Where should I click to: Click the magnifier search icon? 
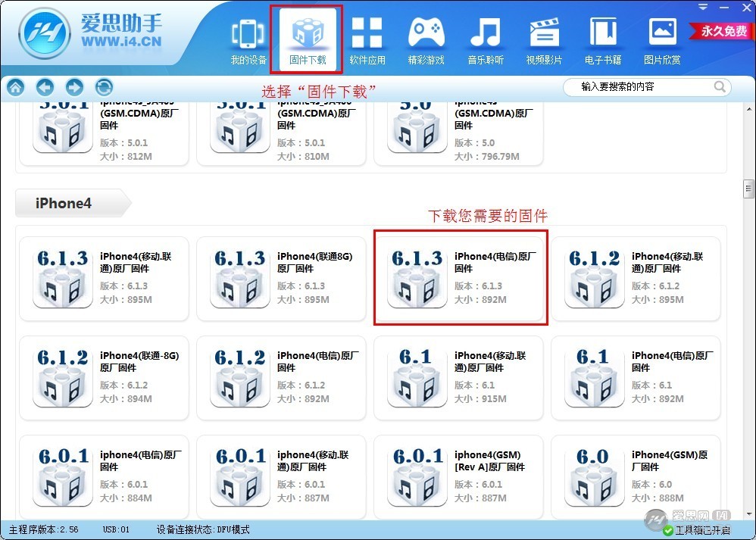[720, 87]
